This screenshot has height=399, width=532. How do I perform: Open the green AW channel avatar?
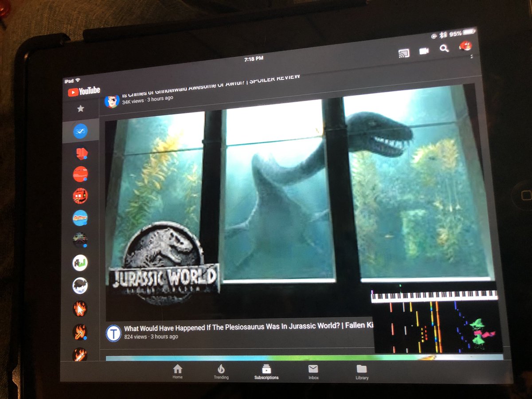(80, 263)
